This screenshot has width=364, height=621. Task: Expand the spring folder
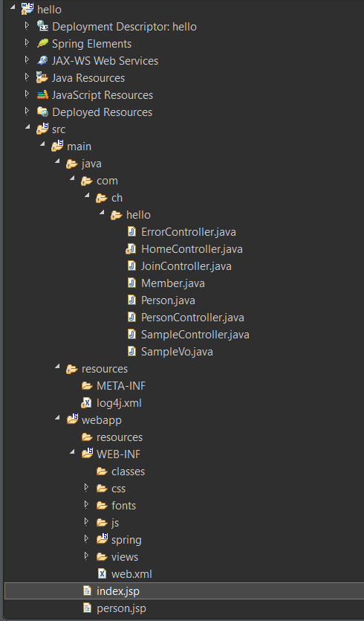(87, 539)
